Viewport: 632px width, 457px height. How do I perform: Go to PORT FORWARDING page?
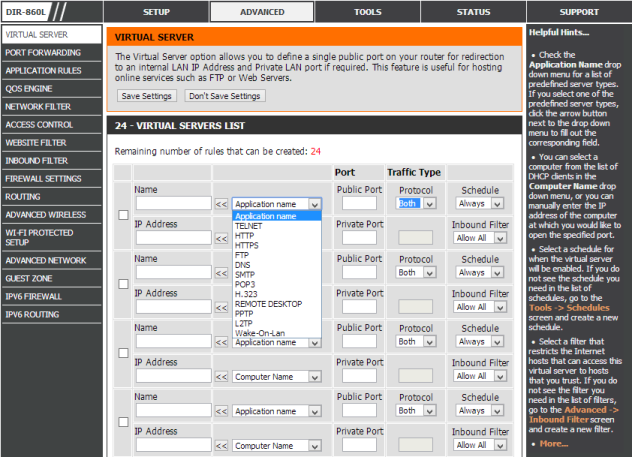pyautogui.click(x=52, y=53)
